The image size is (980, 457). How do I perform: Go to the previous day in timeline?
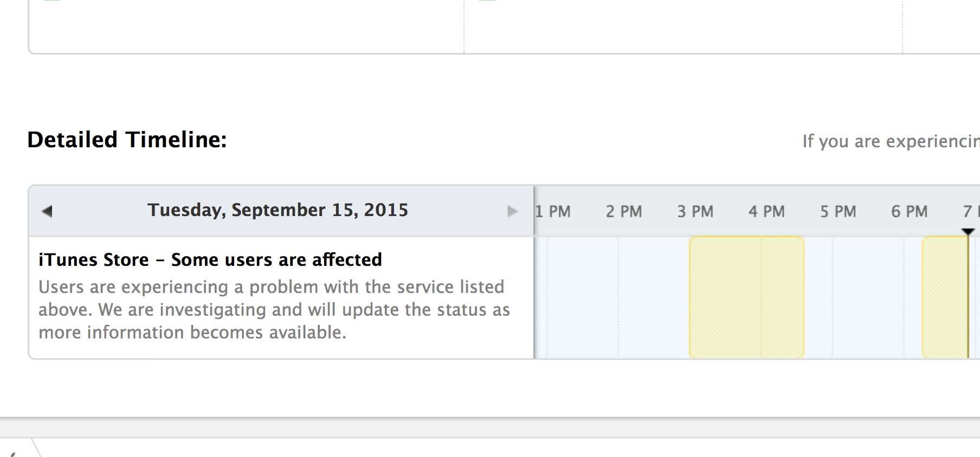47,211
